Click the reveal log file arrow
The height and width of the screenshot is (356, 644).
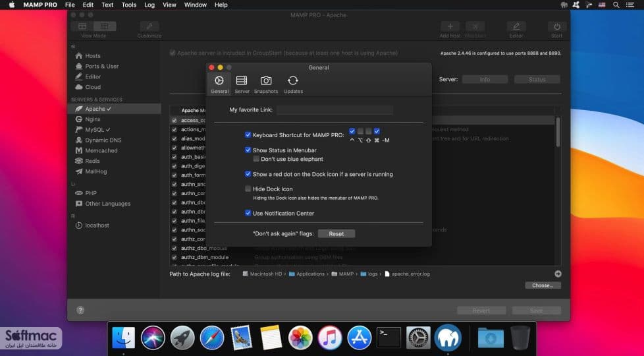click(x=558, y=274)
